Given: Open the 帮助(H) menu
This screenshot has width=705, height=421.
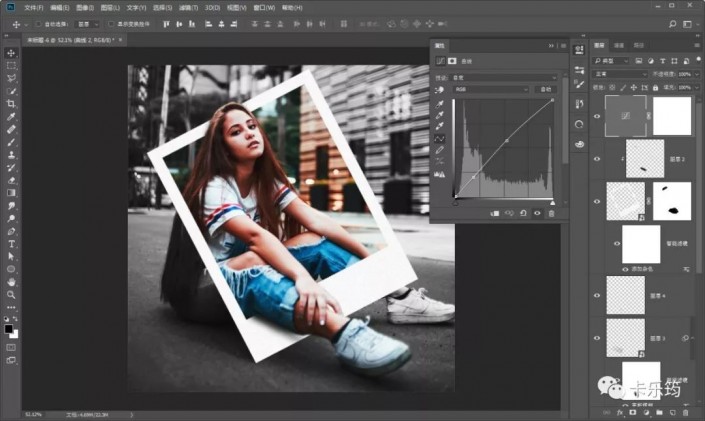Looking at the screenshot, I should 292,8.
